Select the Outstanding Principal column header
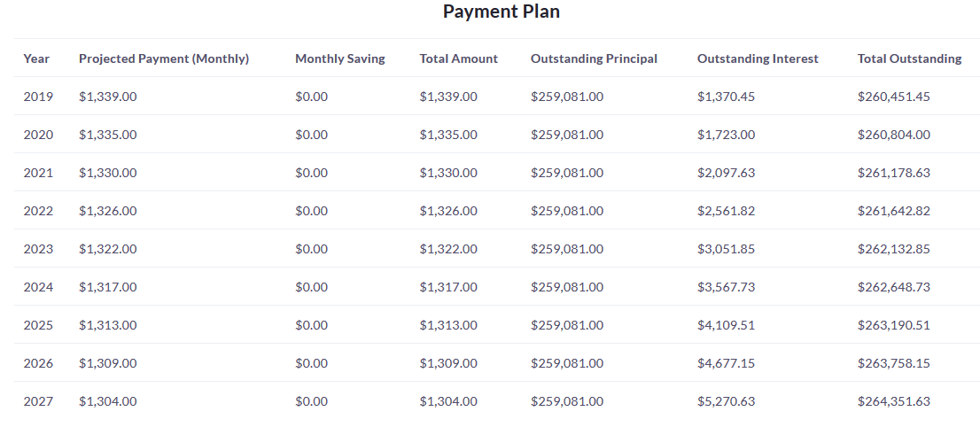 (x=594, y=58)
